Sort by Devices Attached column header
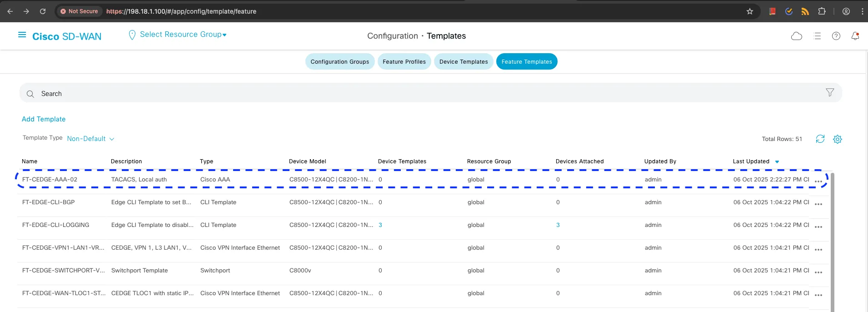The height and width of the screenshot is (312, 868). 580,161
